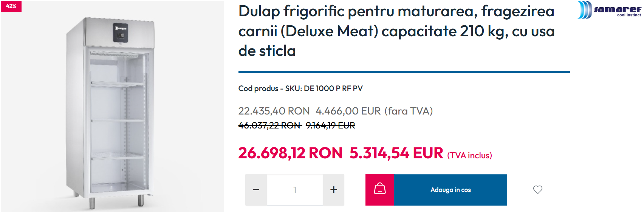Save product with the heart wishlist icon

538,190
